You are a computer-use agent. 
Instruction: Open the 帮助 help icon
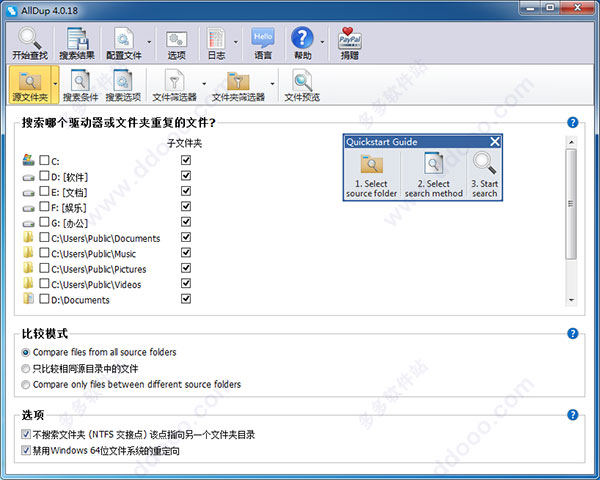click(302, 44)
